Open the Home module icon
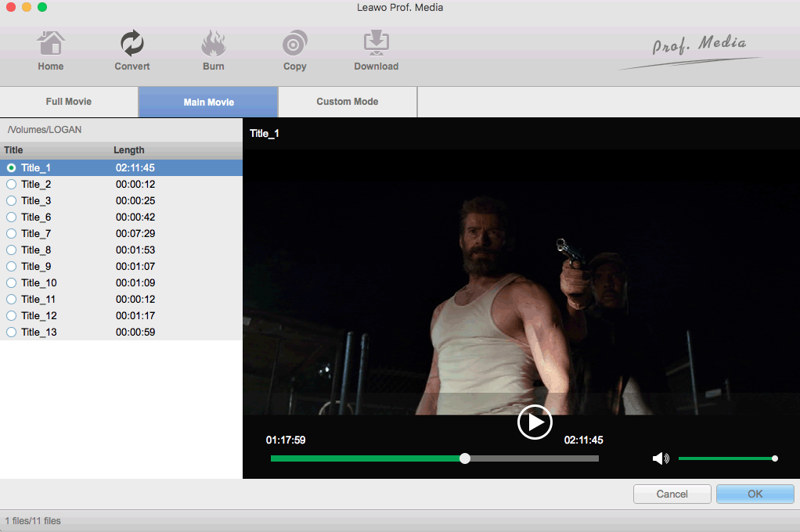The image size is (800, 532). coord(51,44)
